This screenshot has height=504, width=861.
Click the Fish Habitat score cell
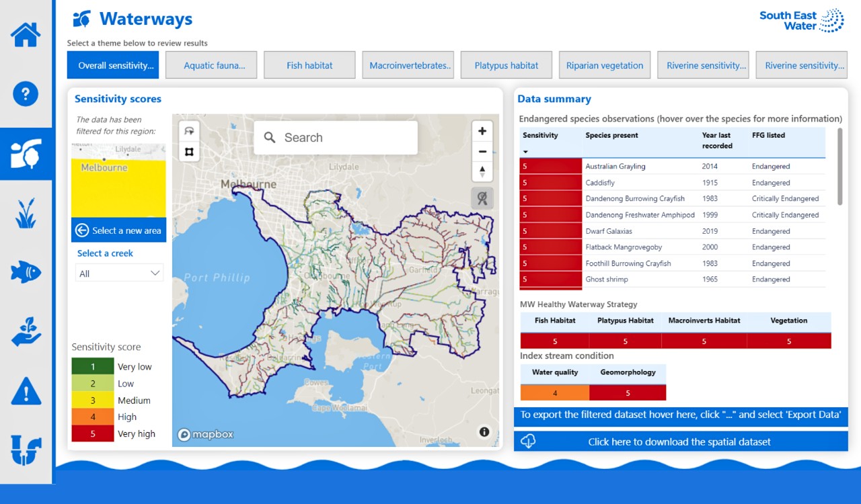point(555,341)
